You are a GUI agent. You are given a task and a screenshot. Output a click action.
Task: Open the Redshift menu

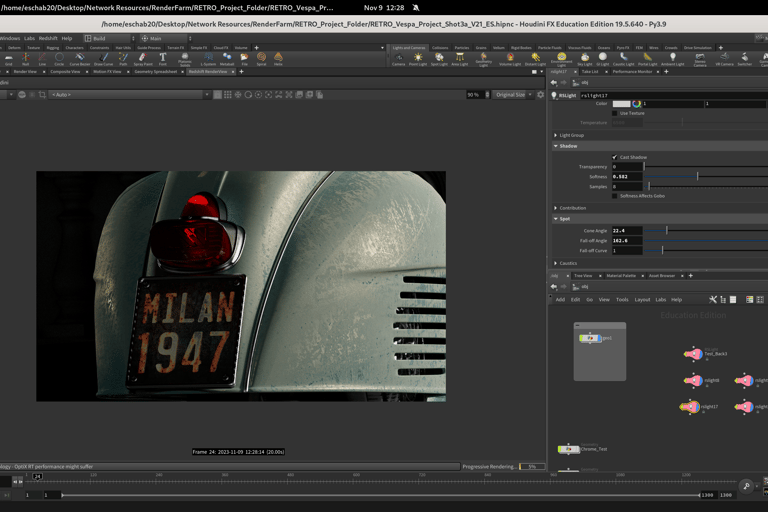pos(48,38)
